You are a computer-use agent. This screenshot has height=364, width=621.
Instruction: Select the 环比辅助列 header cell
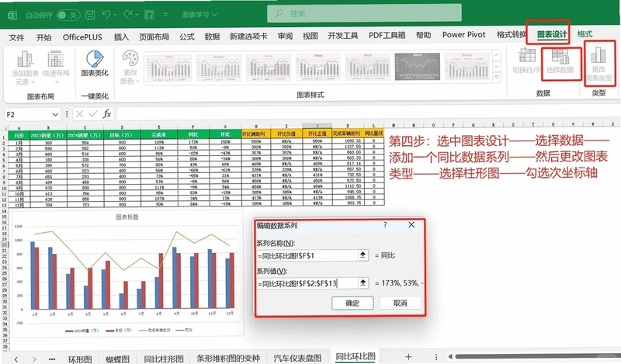tap(256, 133)
